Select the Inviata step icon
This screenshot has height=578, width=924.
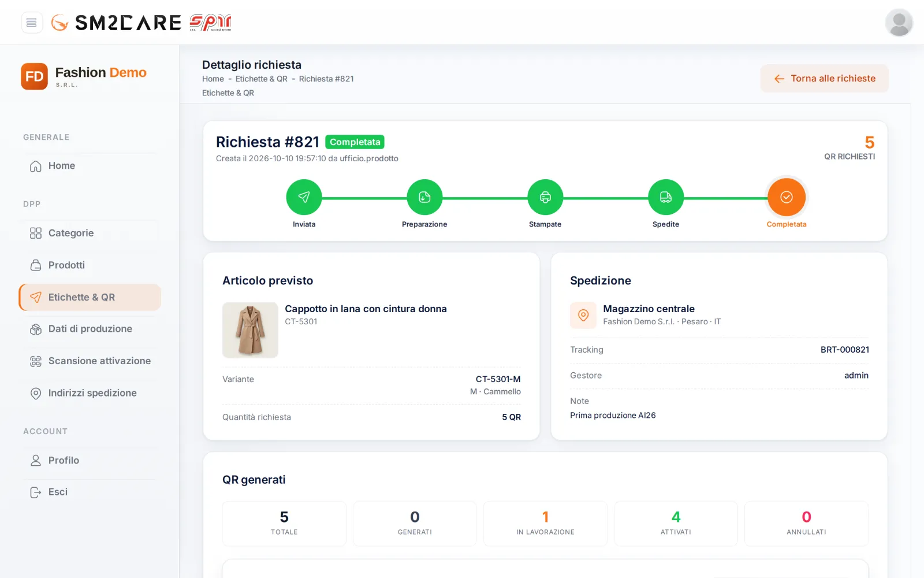[304, 197]
